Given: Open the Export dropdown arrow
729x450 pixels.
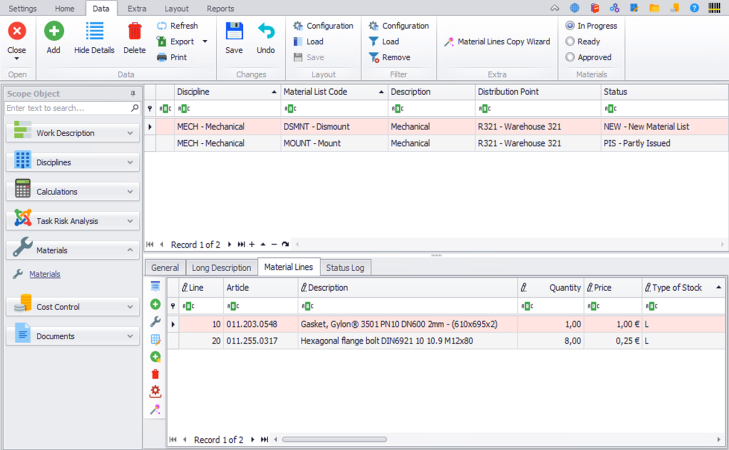Looking at the screenshot, I should click(205, 42).
